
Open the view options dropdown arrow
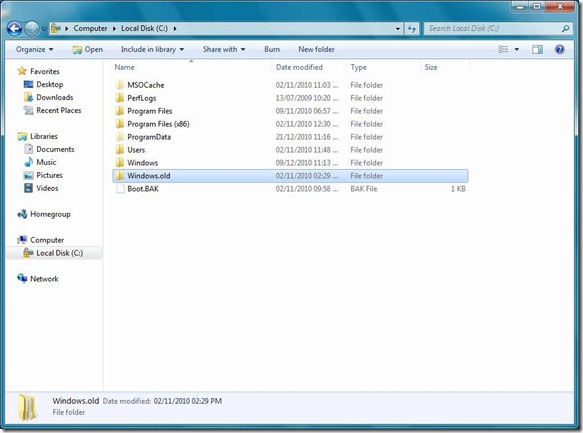(516, 49)
